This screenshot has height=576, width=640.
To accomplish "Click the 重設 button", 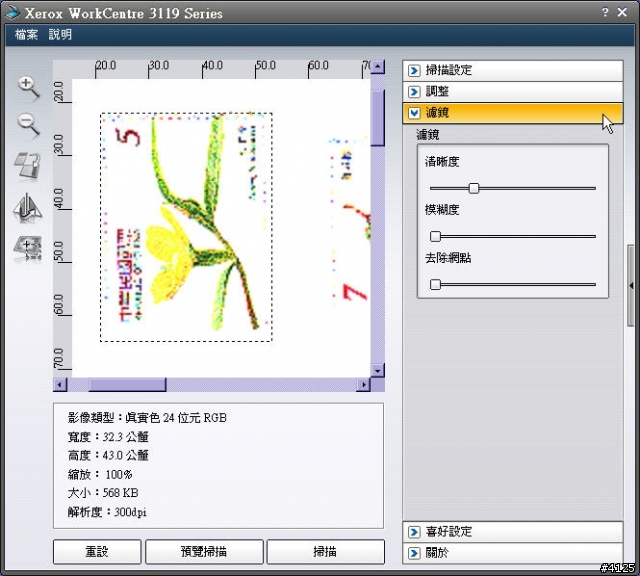I will 97,552.
